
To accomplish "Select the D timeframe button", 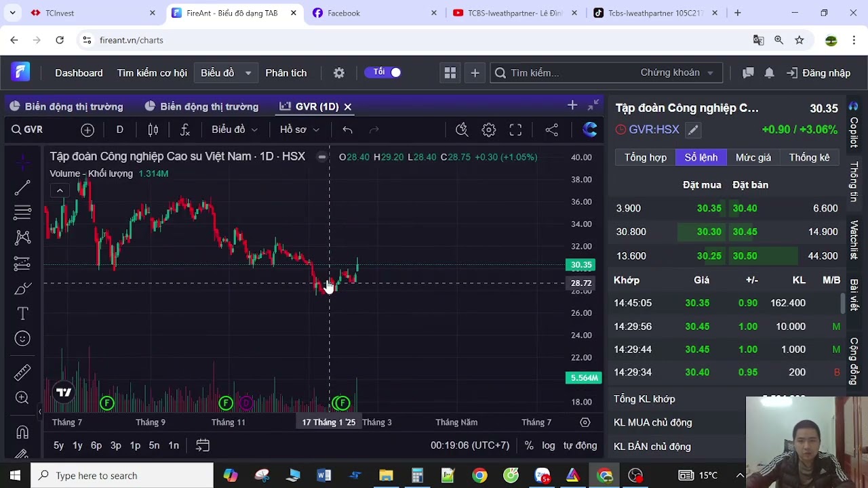I will point(119,129).
